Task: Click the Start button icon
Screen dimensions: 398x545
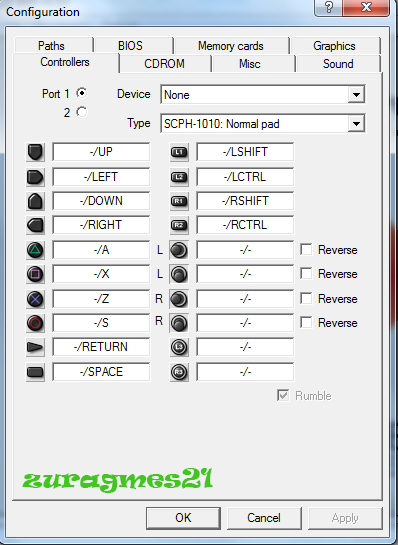Action: tap(35, 347)
